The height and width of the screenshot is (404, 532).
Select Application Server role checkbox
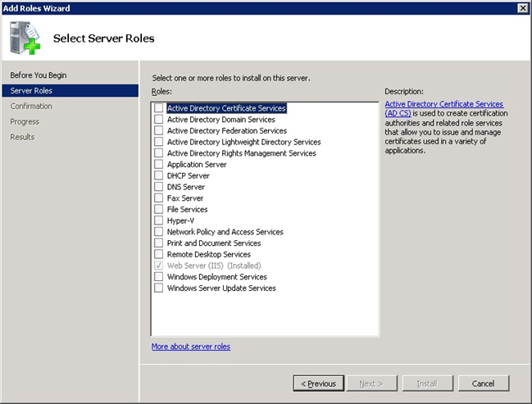point(159,165)
